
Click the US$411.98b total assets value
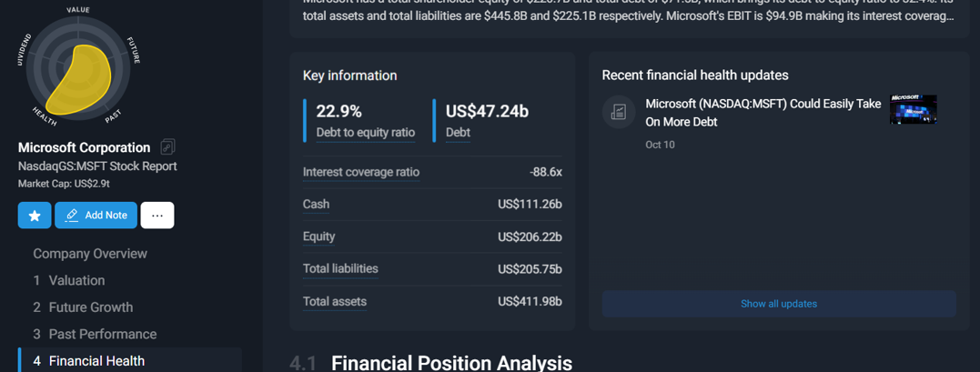coord(530,302)
